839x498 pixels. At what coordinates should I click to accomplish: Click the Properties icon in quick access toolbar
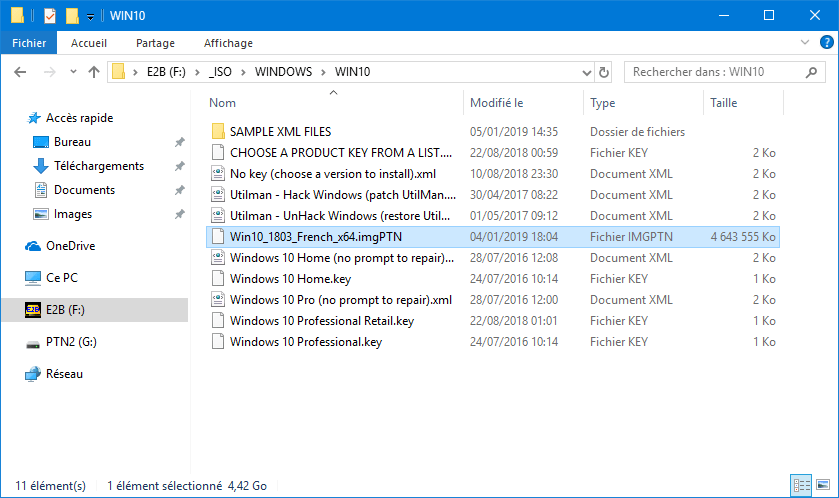[x=50, y=16]
